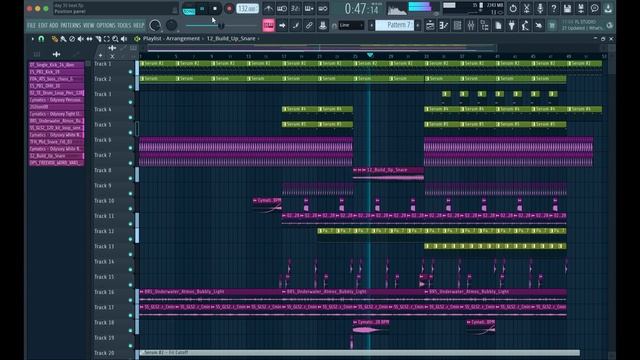
Task: Click the stop playback button
Action: coord(215,9)
